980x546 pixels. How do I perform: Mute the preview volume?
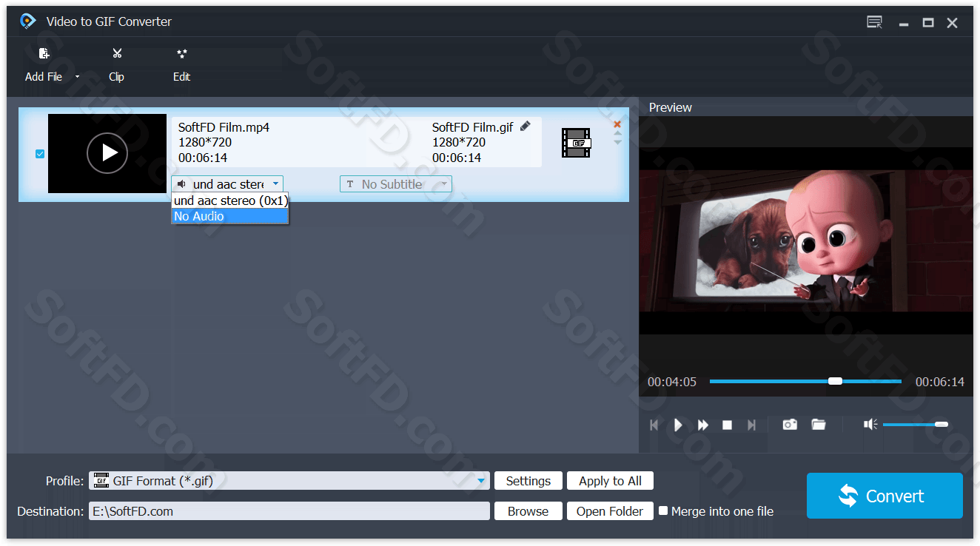click(870, 424)
